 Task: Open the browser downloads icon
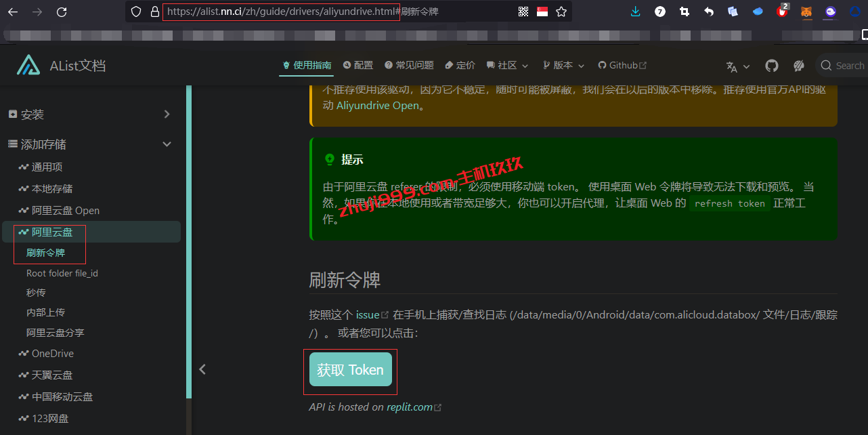pos(635,12)
